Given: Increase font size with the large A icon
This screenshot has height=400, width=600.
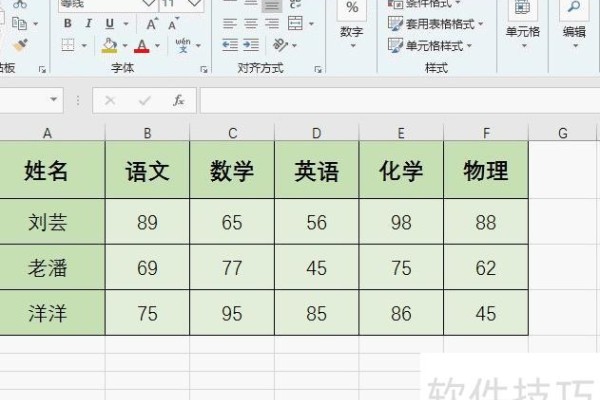Looking at the screenshot, I should tap(152, 24).
